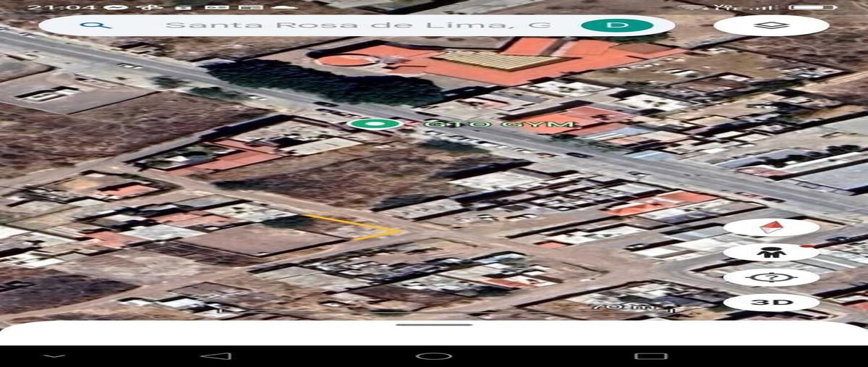The height and width of the screenshot is (367, 868).
Task: Open Android recent apps square button
Action: 650,356
